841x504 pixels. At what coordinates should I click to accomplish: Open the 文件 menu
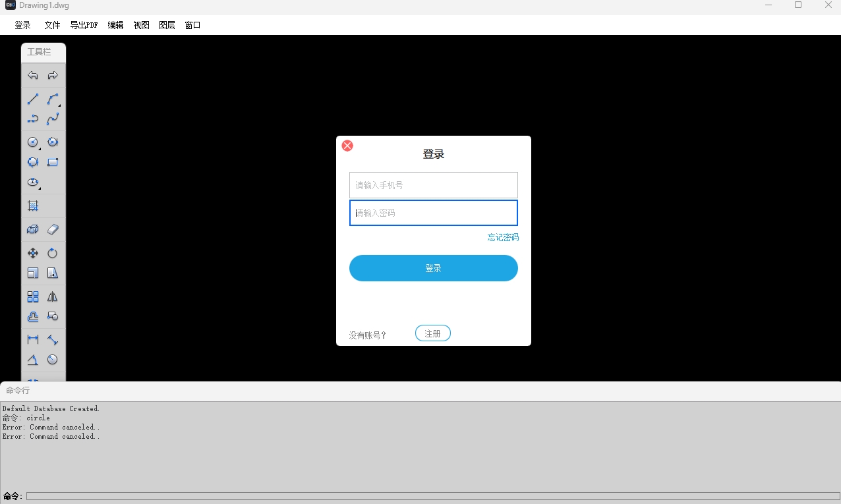[52, 24]
